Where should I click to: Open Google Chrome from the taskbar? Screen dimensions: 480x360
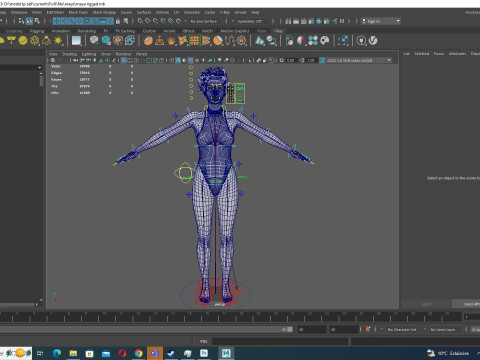click(138, 353)
